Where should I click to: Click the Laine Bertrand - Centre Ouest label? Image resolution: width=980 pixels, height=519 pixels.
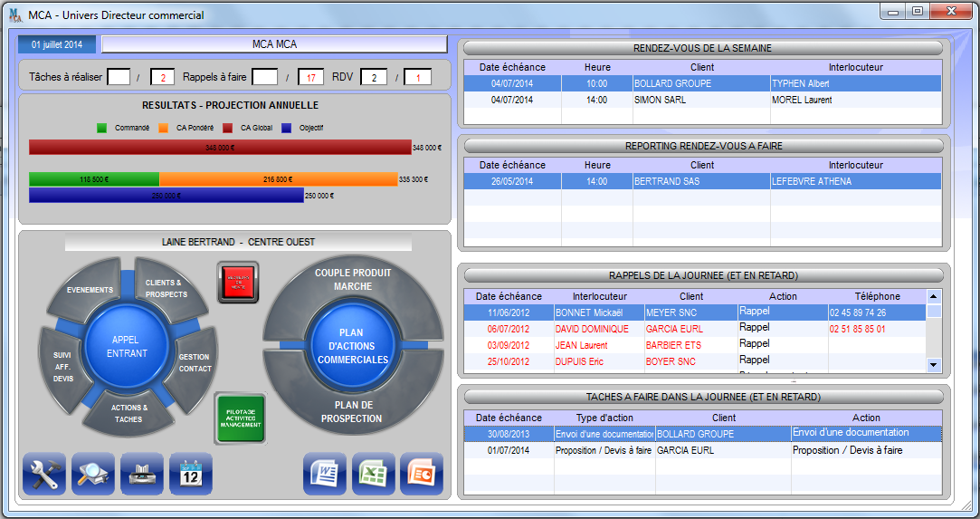click(x=238, y=242)
